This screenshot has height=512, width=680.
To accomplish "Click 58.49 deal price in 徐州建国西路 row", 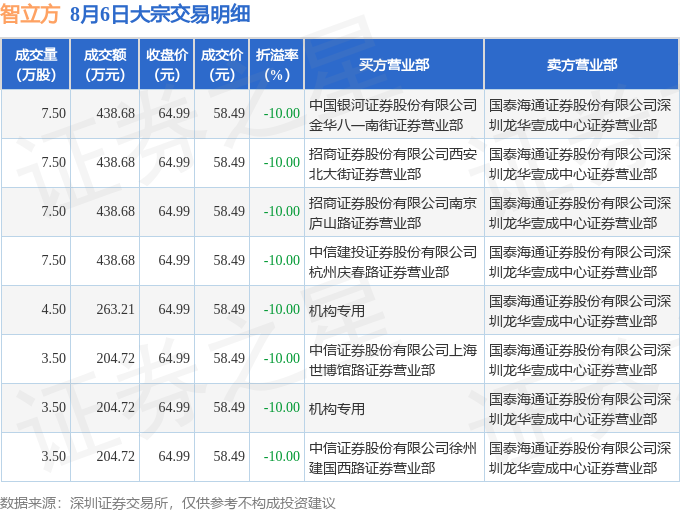I will tap(229, 457).
